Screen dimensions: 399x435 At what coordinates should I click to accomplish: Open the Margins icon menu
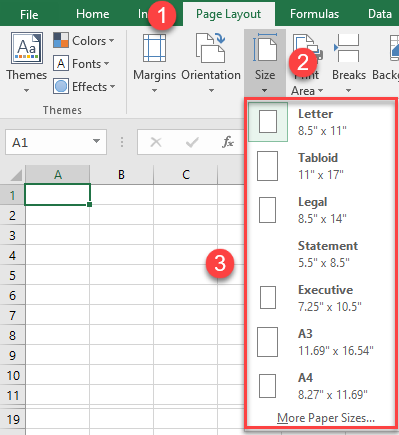154,48
